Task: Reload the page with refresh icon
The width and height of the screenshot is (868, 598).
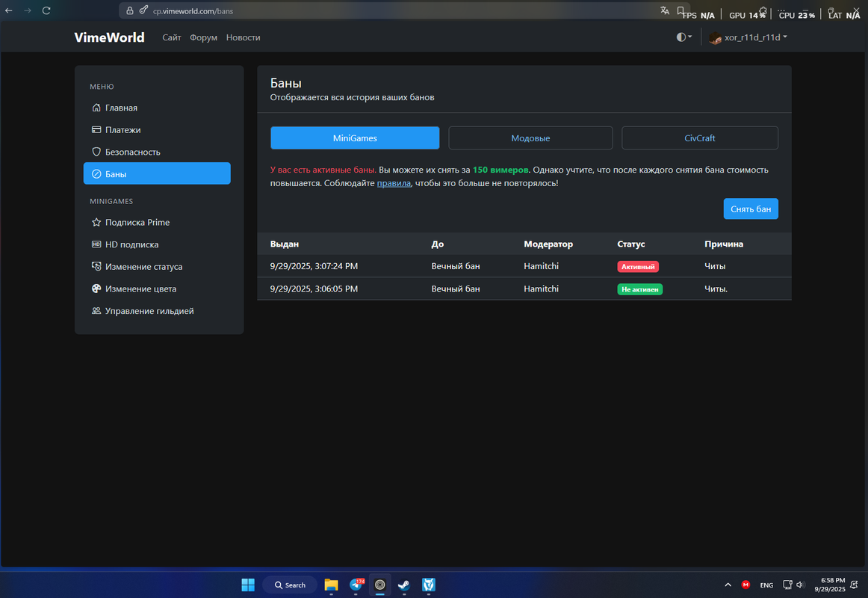Action: pyautogui.click(x=46, y=10)
